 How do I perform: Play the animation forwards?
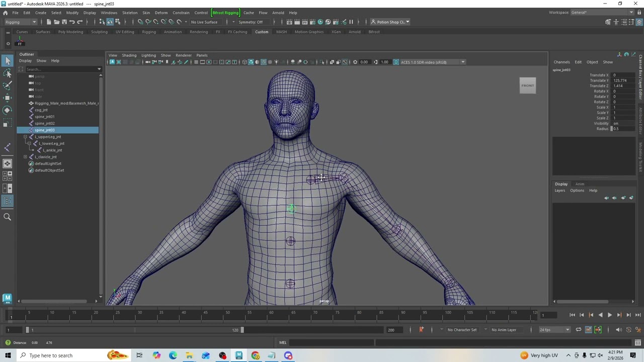(610, 315)
